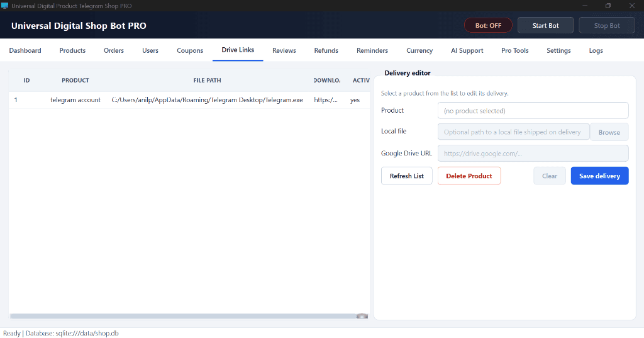Click the DOWNLOAD column header
644x338 pixels.
pyautogui.click(x=326, y=81)
